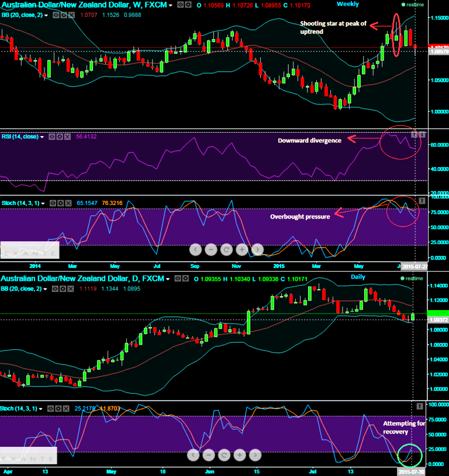The image size is (449, 476).
Task: Hide the daily Stoch (14, 3, 1) indicator
Action: pyautogui.click(x=51, y=409)
